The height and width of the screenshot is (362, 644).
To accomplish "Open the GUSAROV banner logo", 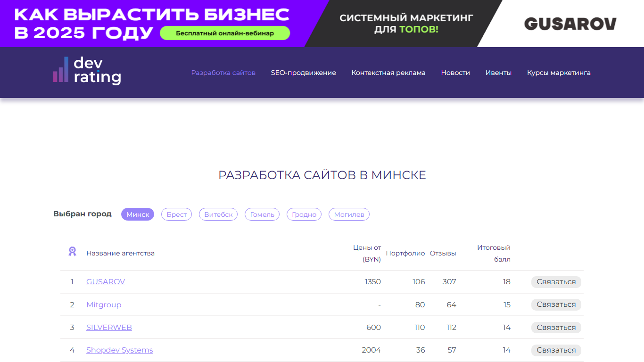I will pos(570,24).
